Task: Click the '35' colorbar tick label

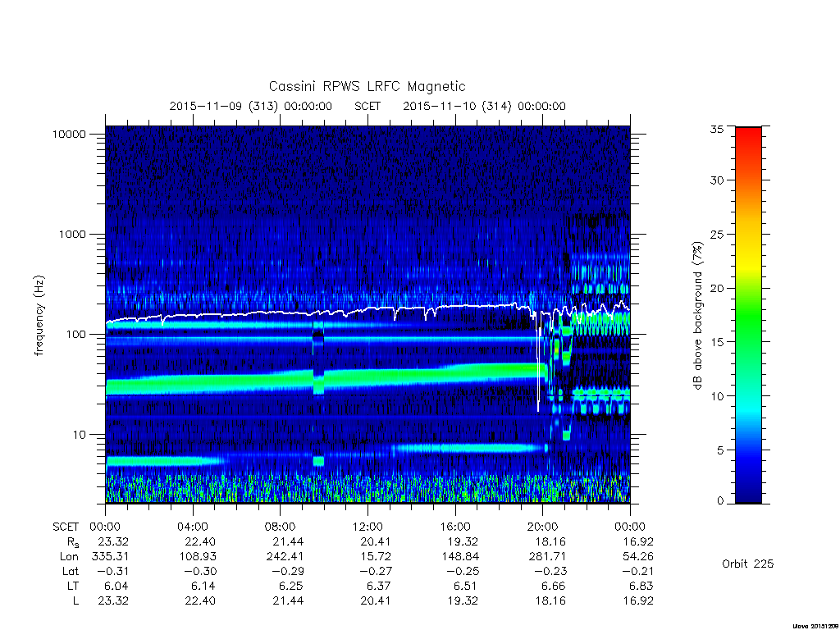Action: (716, 129)
